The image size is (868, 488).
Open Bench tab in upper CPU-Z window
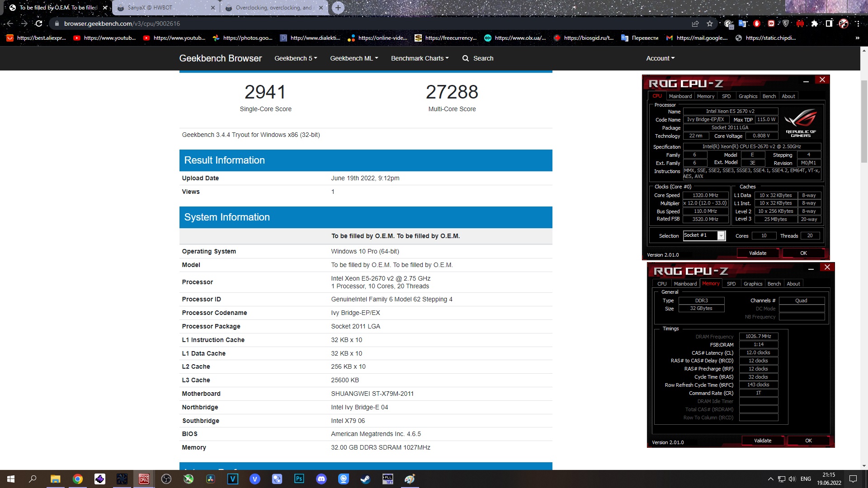click(769, 96)
